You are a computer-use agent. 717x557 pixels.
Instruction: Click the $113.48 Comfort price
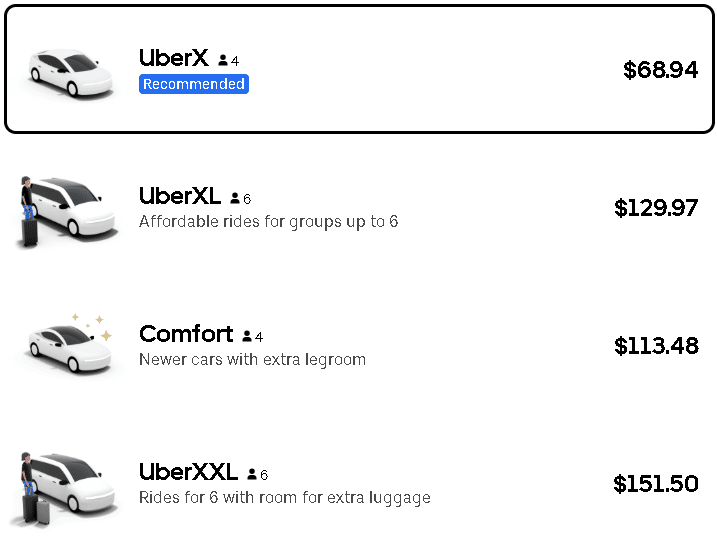pos(656,346)
